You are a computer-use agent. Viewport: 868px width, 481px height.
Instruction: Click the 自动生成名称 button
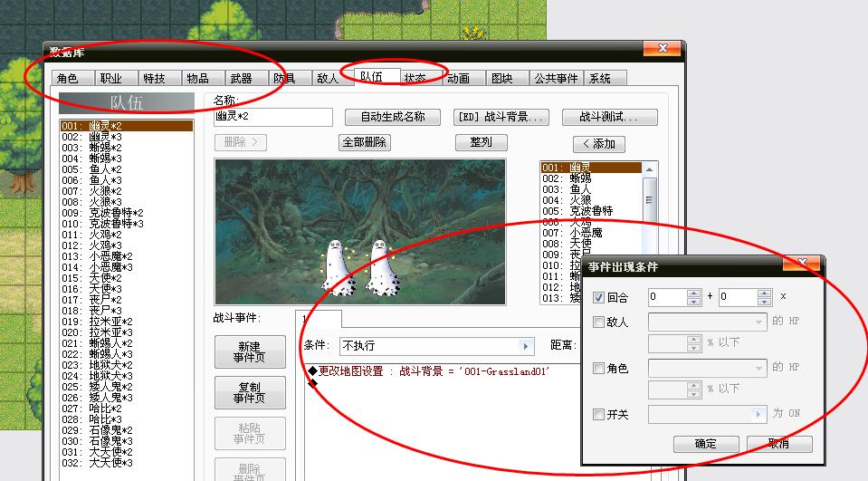coord(393,117)
